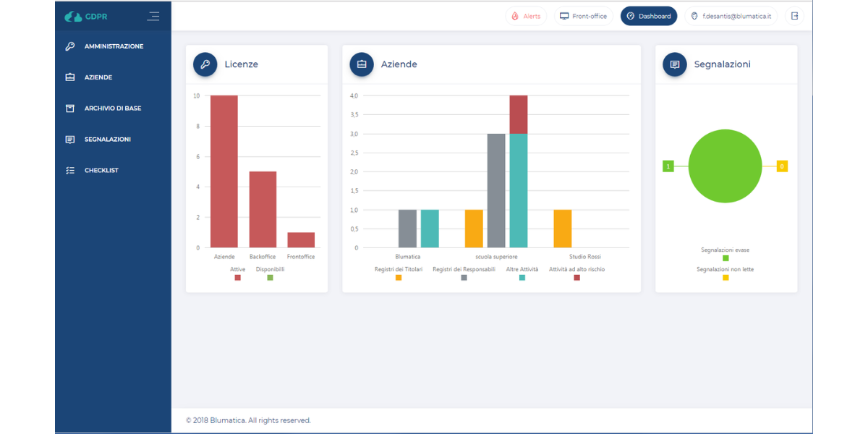Collapse the sidebar with hamburger icon
The width and height of the screenshot is (868, 434).
(x=153, y=16)
